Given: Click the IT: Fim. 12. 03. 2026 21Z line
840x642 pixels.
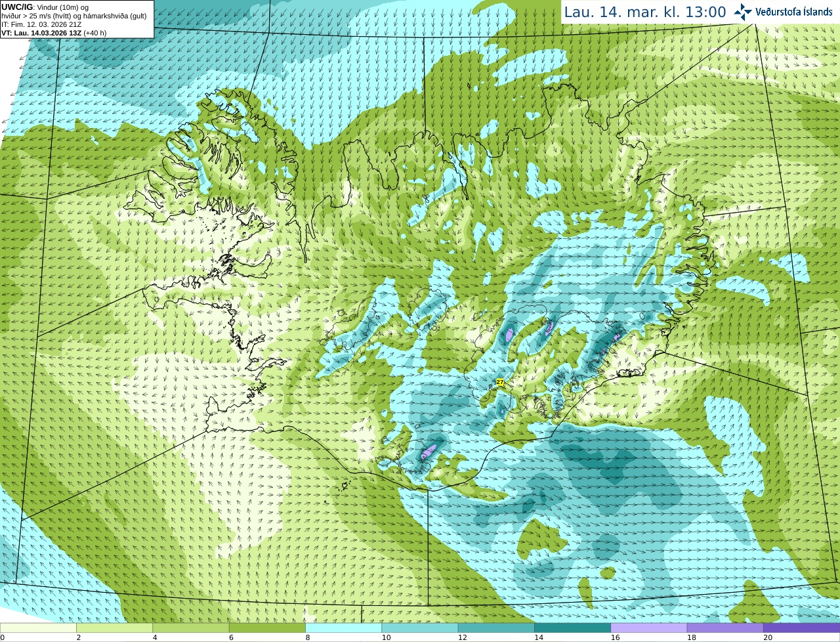Looking at the screenshot, I should [41, 24].
